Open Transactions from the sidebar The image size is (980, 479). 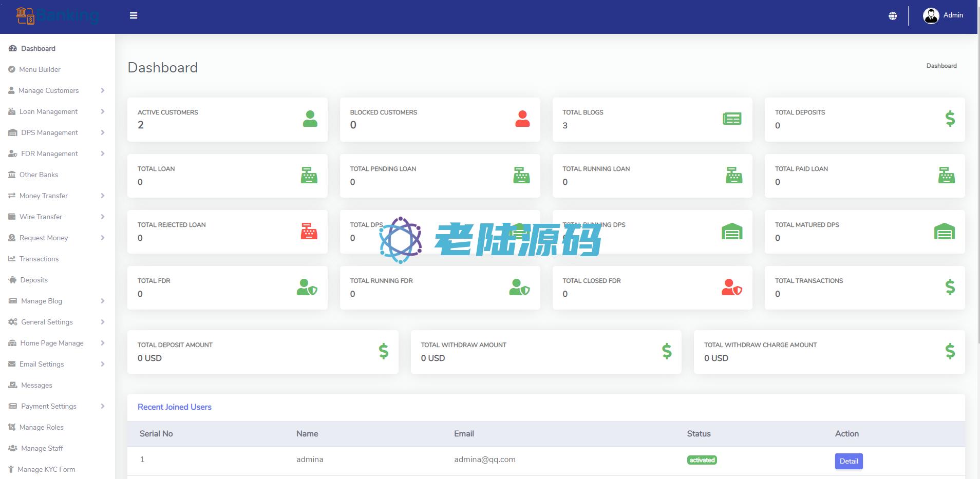pos(39,259)
